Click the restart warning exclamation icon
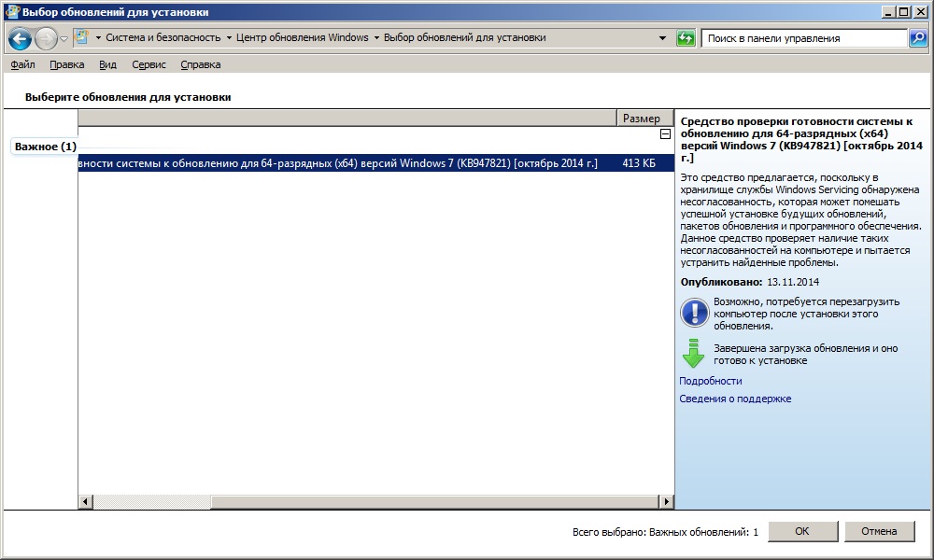The height and width of the screenshot is (560, 934). click(x=694, y=313)
